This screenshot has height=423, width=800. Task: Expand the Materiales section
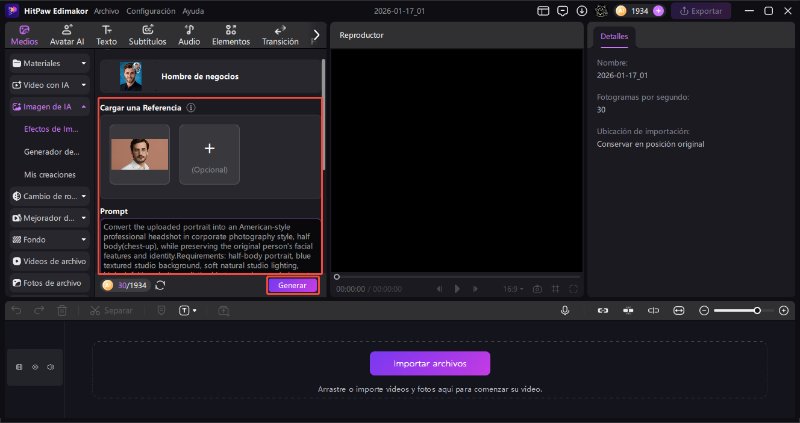coord(49,63)
